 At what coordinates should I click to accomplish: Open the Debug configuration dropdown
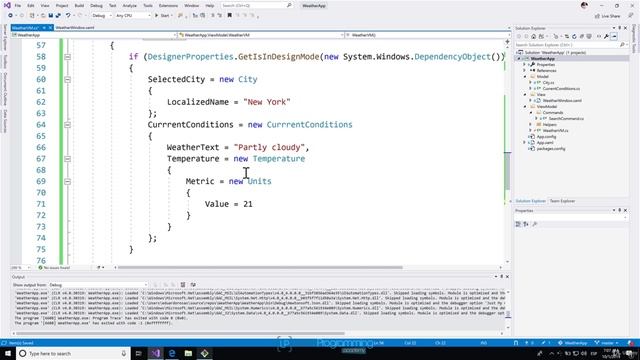pos(102,16)
